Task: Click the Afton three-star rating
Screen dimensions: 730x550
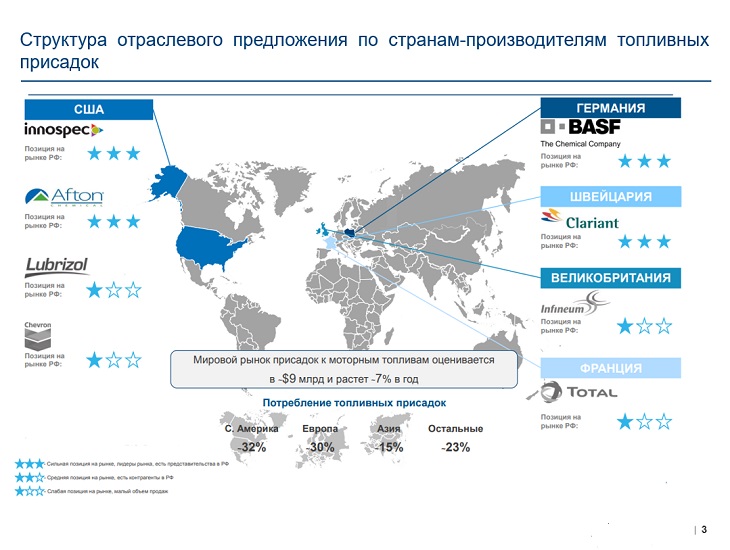Action: [114, 221]
